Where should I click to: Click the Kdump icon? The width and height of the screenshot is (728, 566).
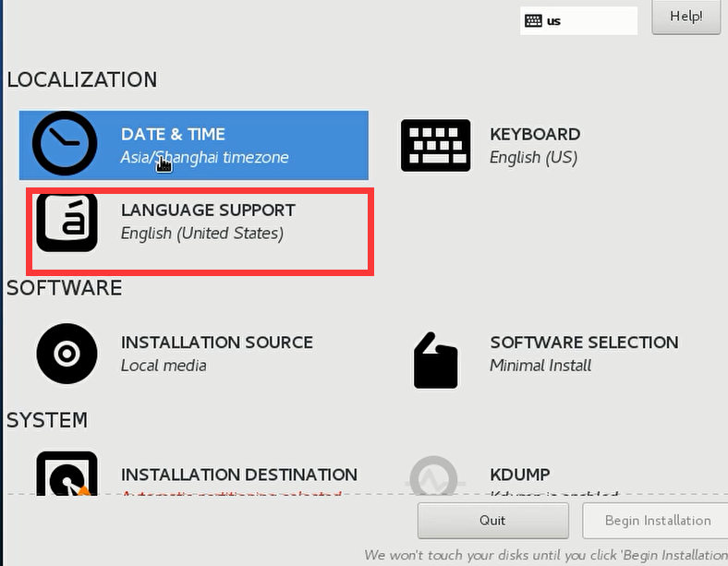click(435, 476)
